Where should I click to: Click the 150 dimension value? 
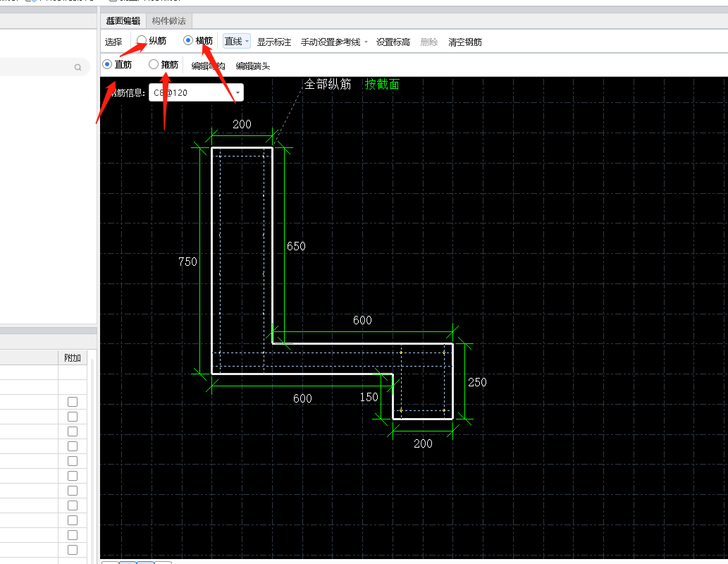(x=369, y=397)
